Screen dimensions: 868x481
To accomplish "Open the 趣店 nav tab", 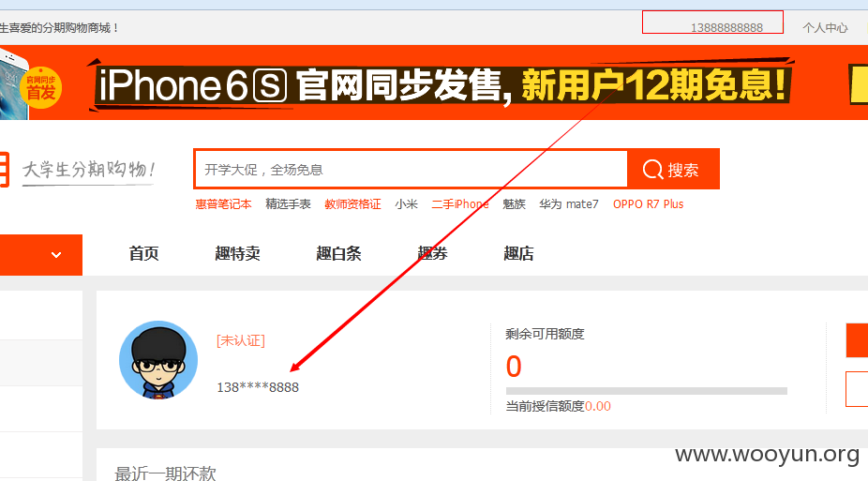I will point(518,253).
